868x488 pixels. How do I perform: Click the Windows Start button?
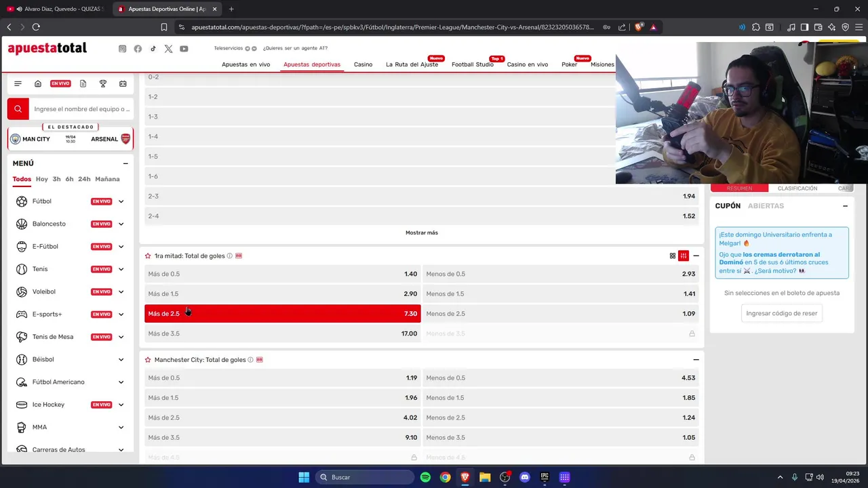tap(304, 477)
